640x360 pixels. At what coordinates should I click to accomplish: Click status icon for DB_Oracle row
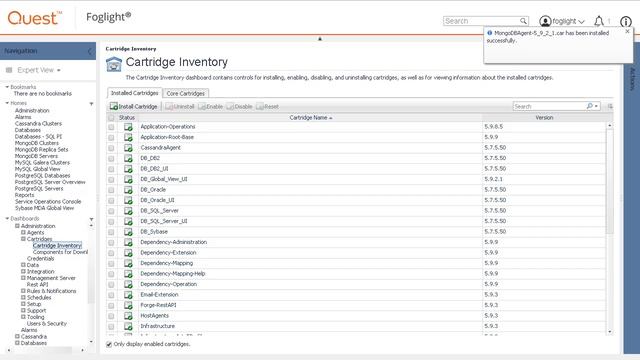128,190
